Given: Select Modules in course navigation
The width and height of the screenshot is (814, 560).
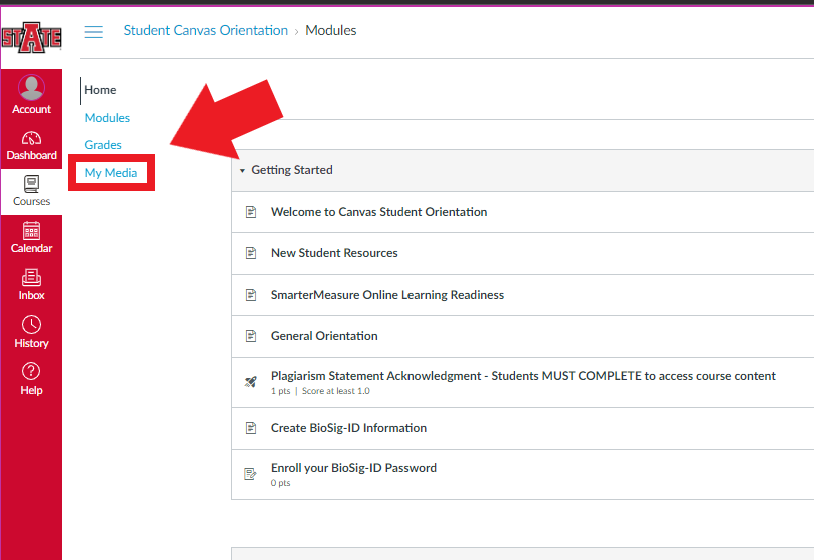Looking at the screenshot, I should (107, 118).
